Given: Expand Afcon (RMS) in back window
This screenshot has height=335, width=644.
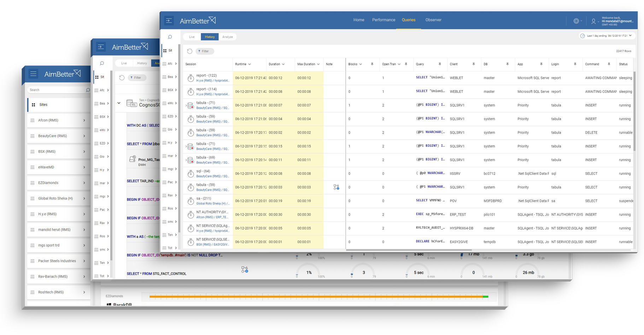Looking at the screenshot, I should (84, 120).
